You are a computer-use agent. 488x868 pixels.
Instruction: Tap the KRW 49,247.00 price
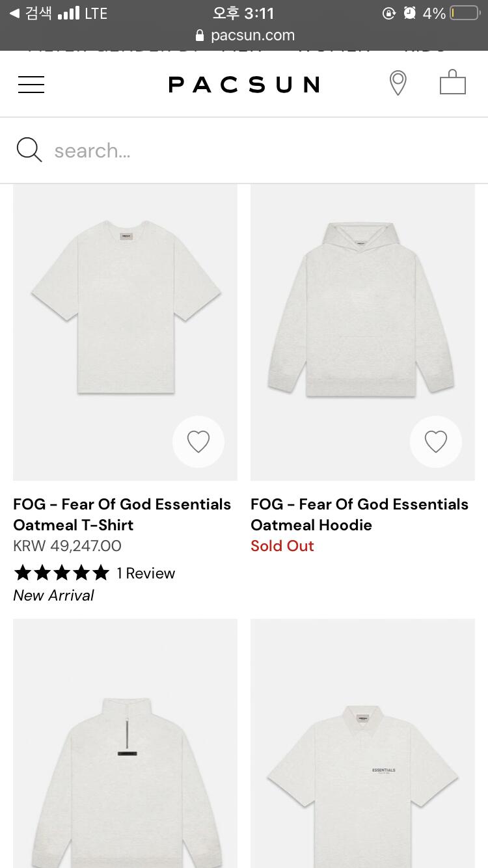point(67,546)
